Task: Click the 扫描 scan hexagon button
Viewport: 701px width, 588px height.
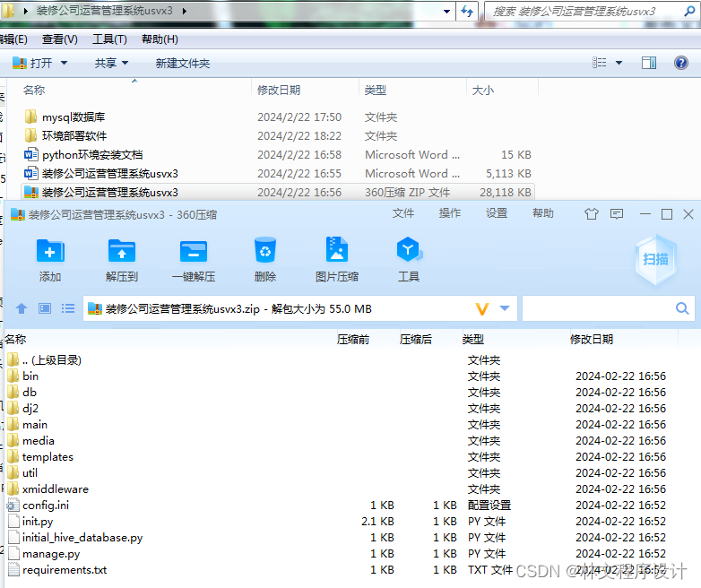Action: [655, 259]
